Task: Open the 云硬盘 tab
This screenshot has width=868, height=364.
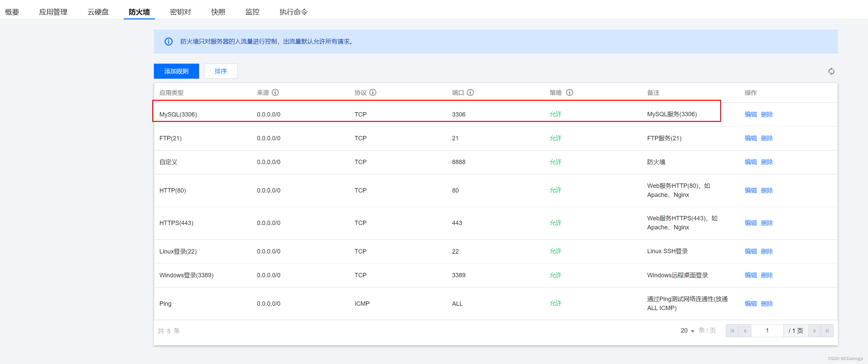Action: 98,12
